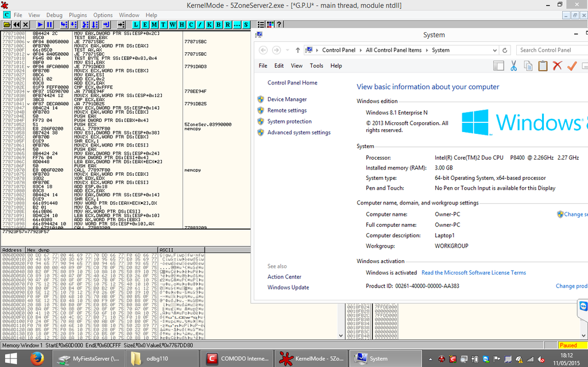
Task: Open the Tools menu in System window
Action: [x=316, y=65]
